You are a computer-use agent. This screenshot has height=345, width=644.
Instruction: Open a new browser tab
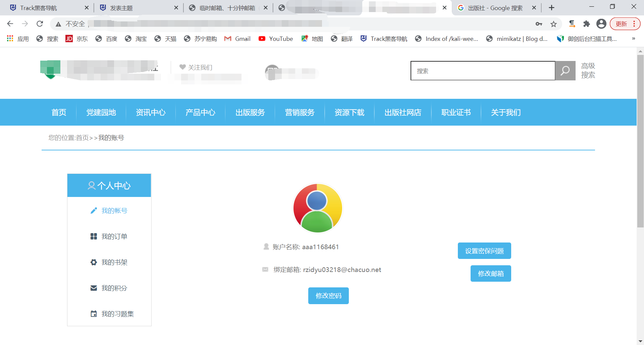coord(551,8)
